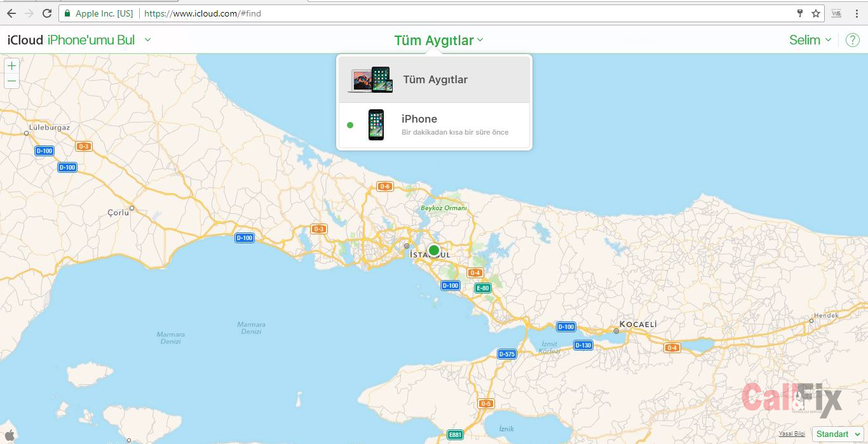The height and width of the screenshot is (444, 868).
Task: Click the saved password key icon
Action: (800, 13)
